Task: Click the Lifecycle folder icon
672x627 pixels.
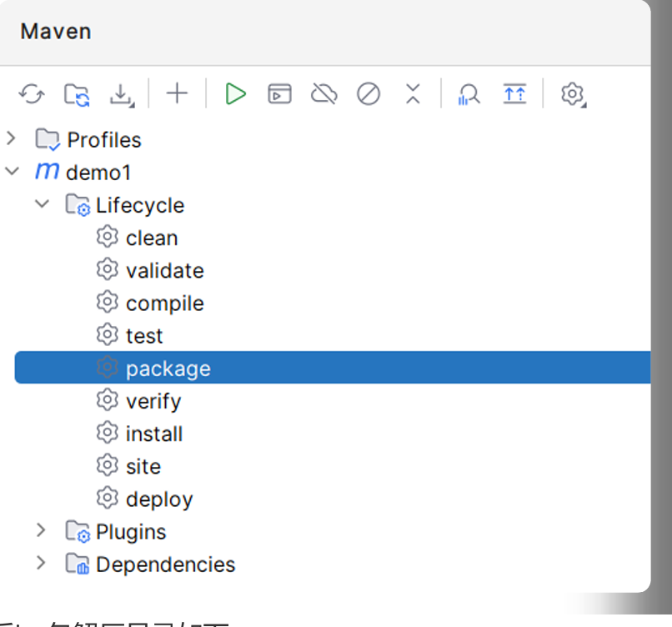Action: (x=78, y=205)
